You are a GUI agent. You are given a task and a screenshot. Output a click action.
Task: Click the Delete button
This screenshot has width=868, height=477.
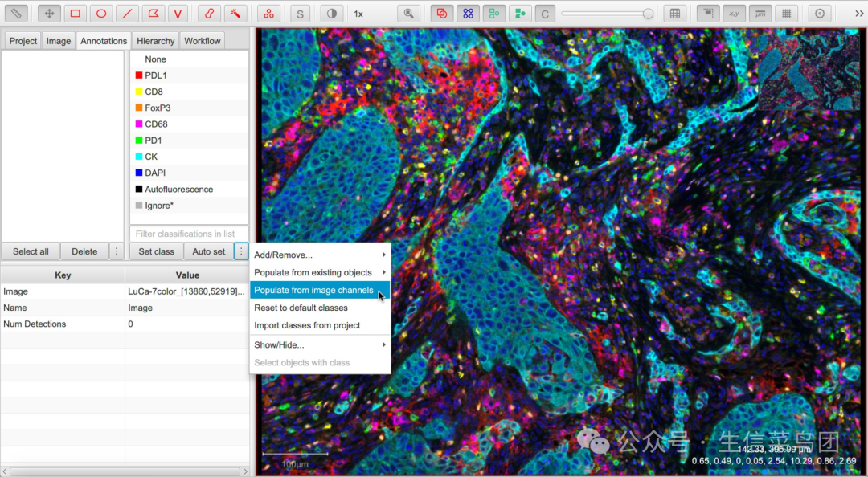point(84,251)
